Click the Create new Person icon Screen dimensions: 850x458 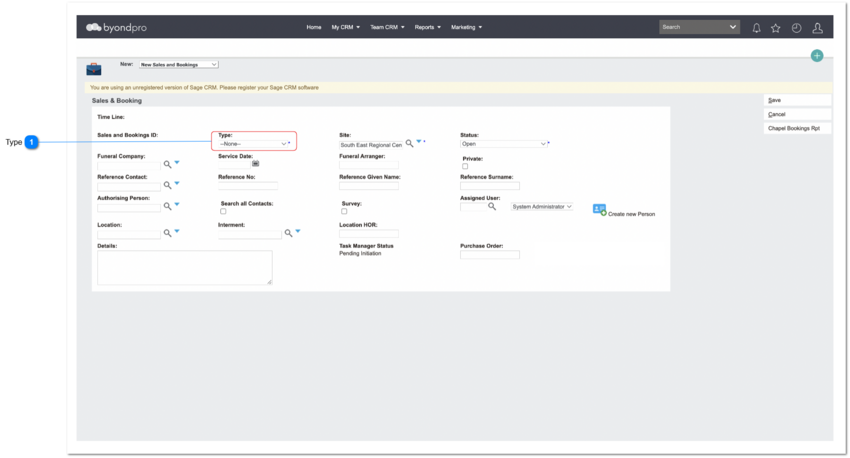tap(599, 210)
